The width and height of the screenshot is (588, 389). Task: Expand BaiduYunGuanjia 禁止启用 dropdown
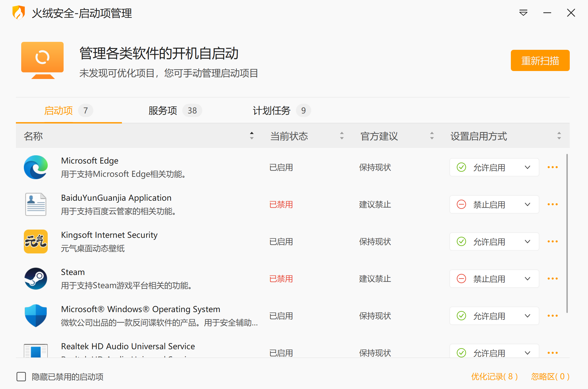pos(494,204)
